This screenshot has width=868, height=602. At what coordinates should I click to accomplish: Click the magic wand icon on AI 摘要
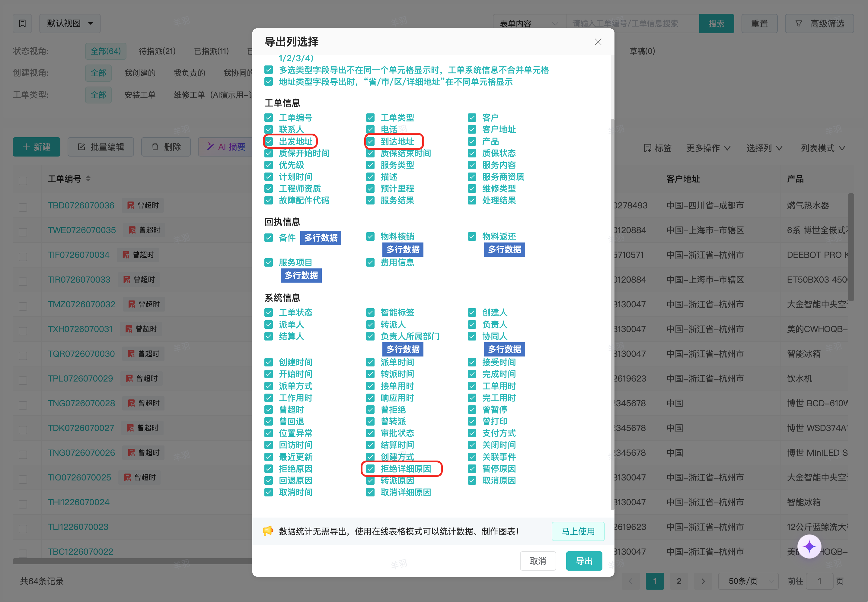[x=210, y=147]
